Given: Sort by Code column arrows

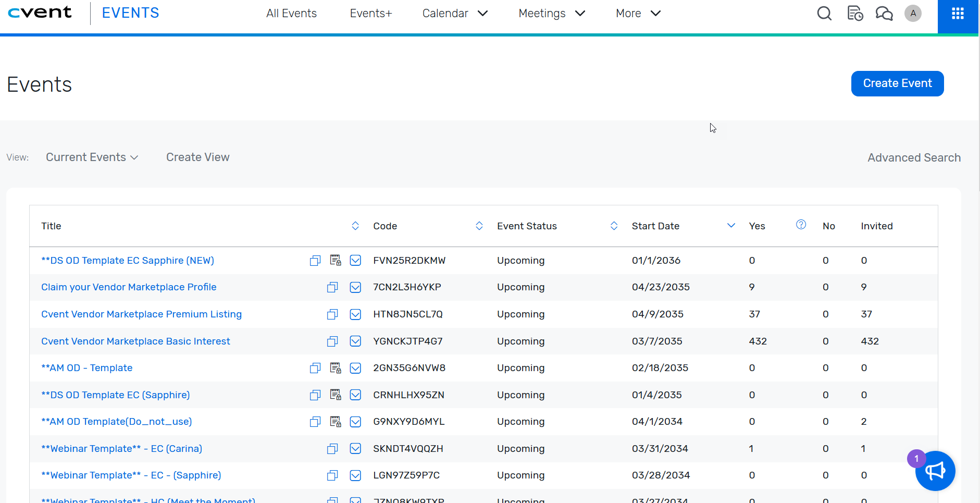Looking at the screenshot, I should pos(479,226).
